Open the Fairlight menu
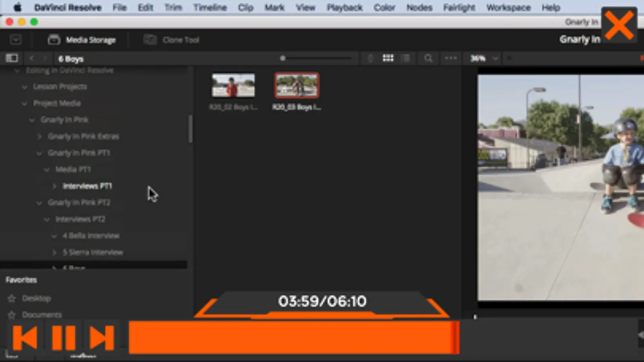The width and height of the screenshot is (644, 362). pyautogui.click(x=459, y=7)
